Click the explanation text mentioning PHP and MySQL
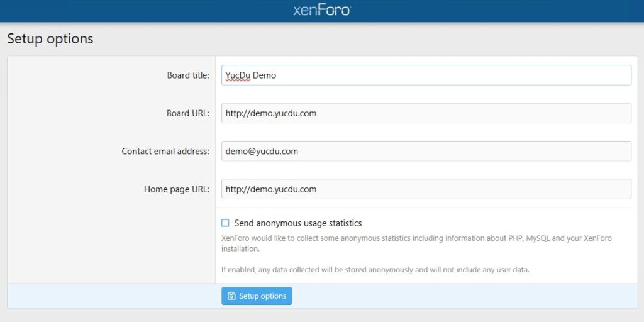 (416, 238)
